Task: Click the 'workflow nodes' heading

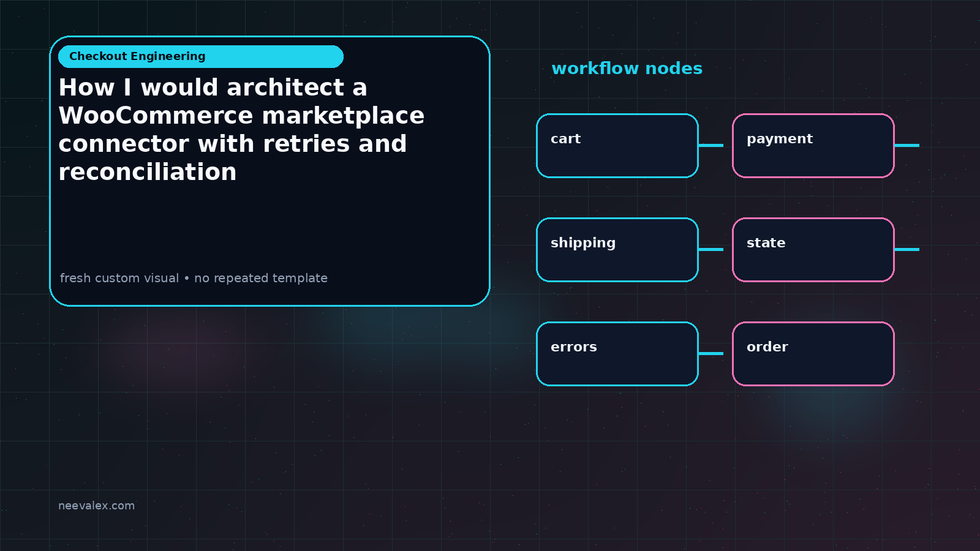Action: tap(627, 69)
